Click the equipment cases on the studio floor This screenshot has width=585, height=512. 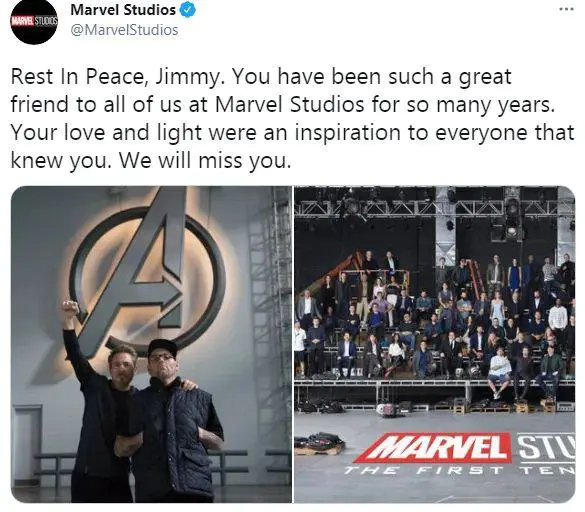pyautogui.click(x=319, y=443)
